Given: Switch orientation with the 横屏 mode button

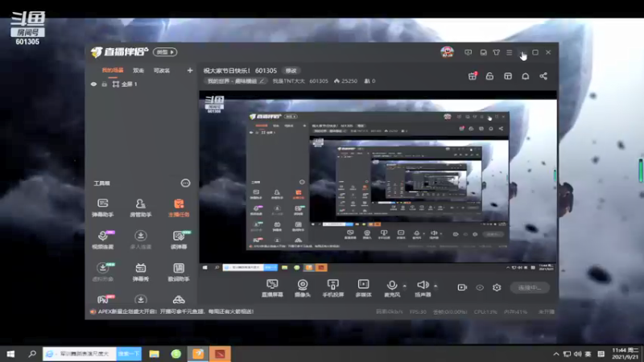Looking at the screenshot, I should [x=165, y=52].
